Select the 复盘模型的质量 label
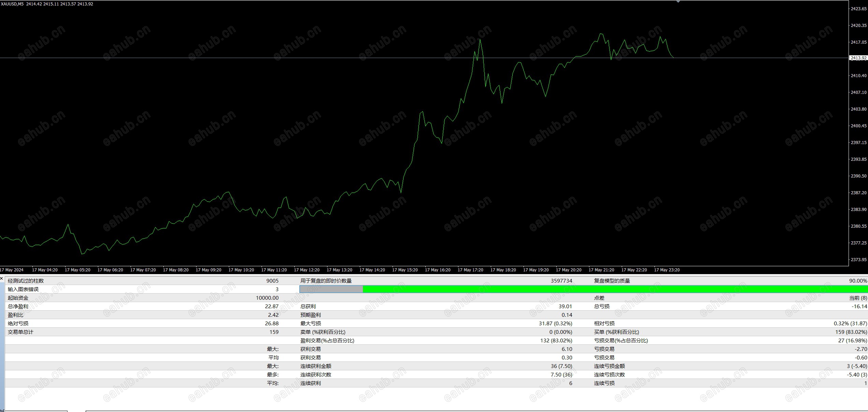Screen dimensions: 868x412 [612, 281]
